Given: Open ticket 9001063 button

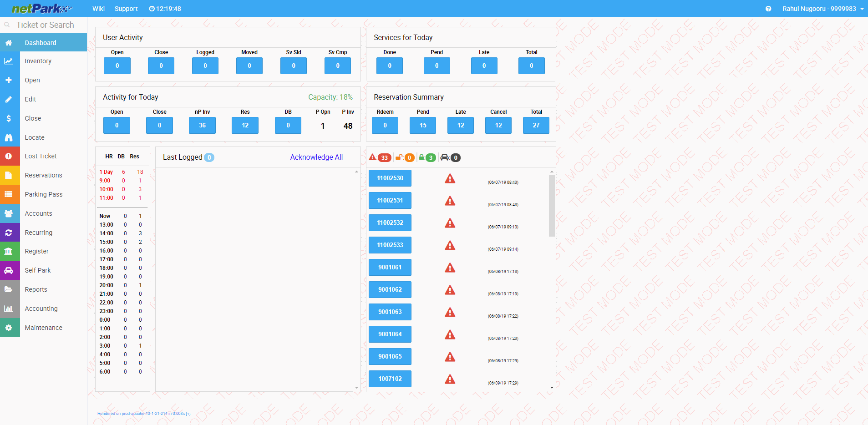Looking at the screenshot, I should [390, 312].
